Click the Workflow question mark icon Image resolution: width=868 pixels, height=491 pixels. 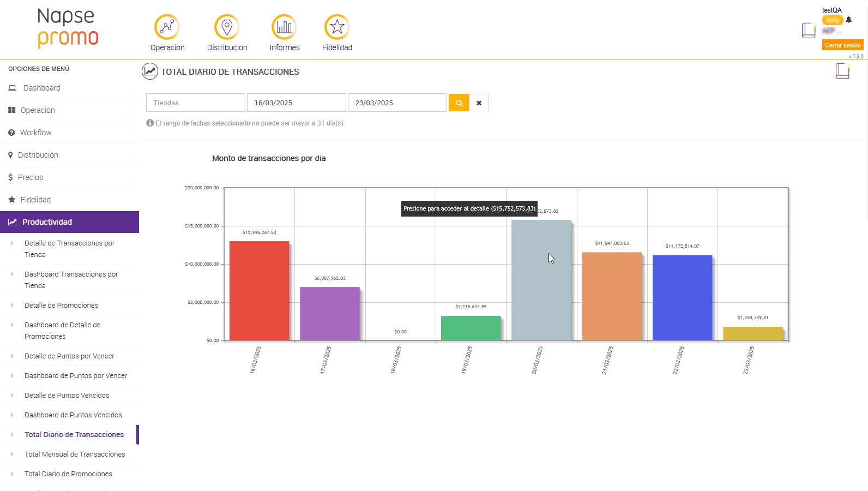point(11,133)
